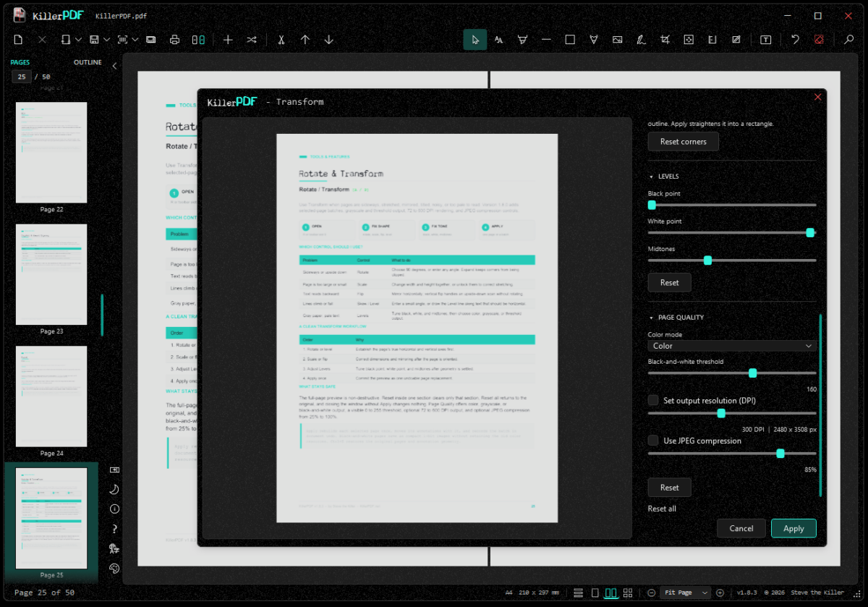The width and height of the screenshot is (868, 607).
Task: Click the Midtones slider handle
Action: [707, 260]
